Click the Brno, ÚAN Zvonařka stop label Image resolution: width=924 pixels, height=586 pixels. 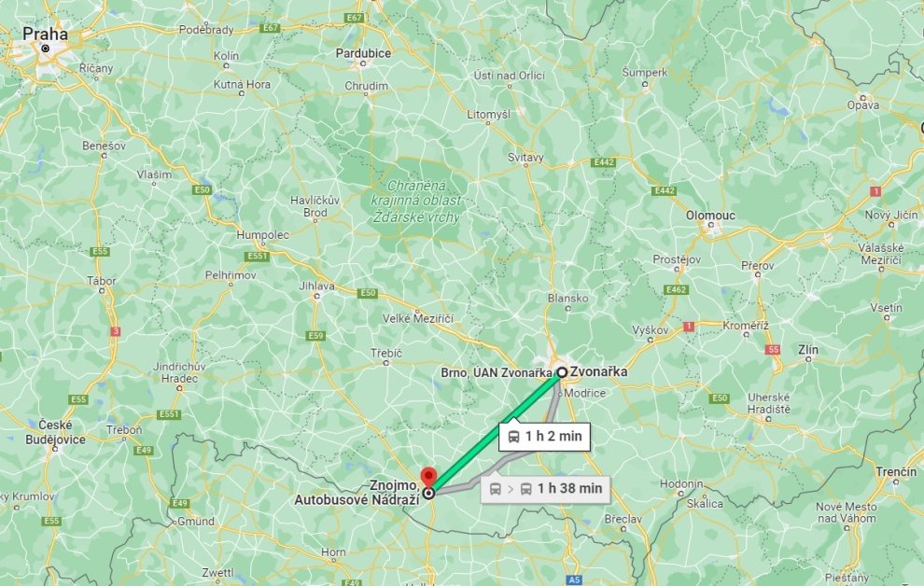tap(497, 373)
